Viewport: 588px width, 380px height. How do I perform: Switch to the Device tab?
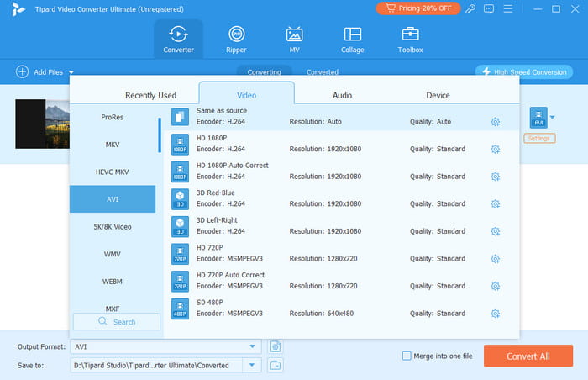[438, 95]
